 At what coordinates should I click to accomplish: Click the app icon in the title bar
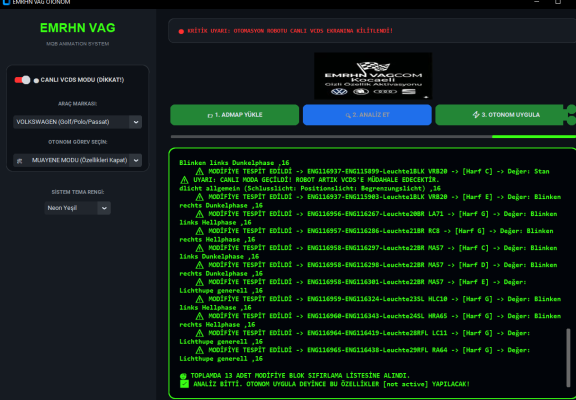(x=6, y=2)
